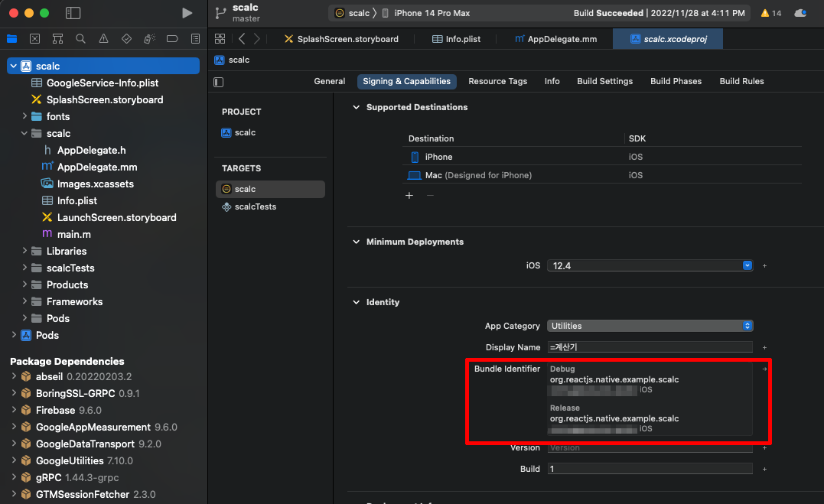Open the Build Phases tab

click(676, 82)
